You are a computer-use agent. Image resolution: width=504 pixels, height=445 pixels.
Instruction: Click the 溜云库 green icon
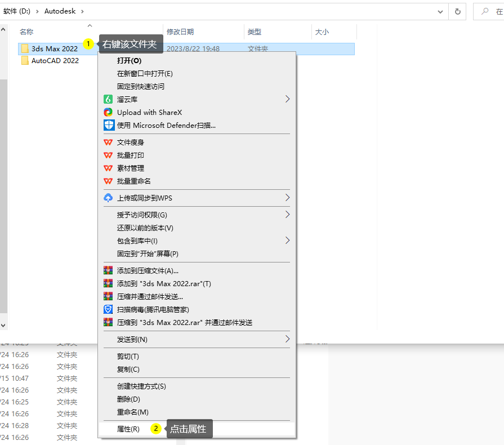108,99
